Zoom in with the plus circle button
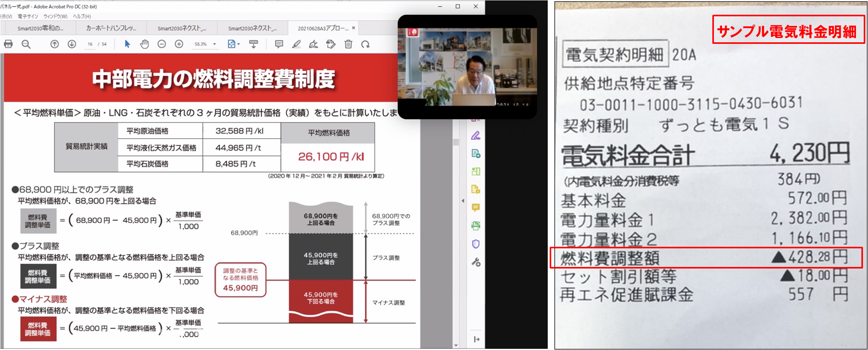 (179, 44)
